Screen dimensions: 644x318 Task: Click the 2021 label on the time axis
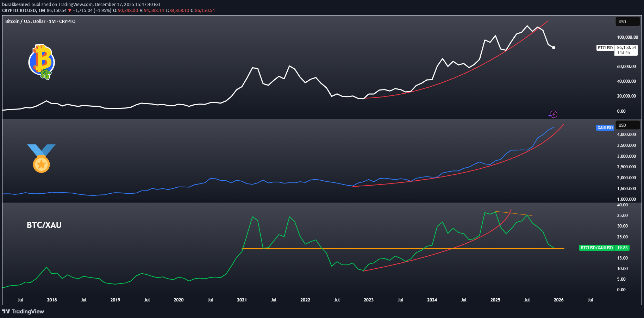point(242,300)
